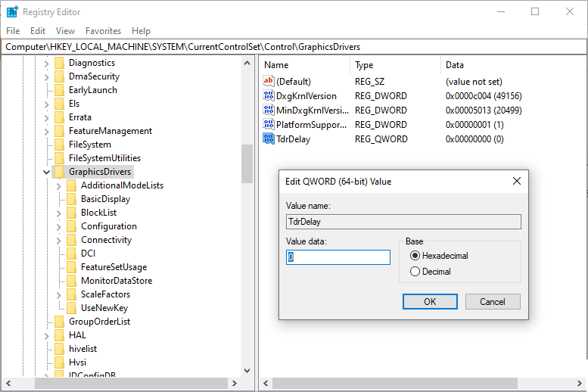Click the Value name TdrDelay field
Image resolution: width=588 pixels, height=392 pixels.
click(403, 222)
